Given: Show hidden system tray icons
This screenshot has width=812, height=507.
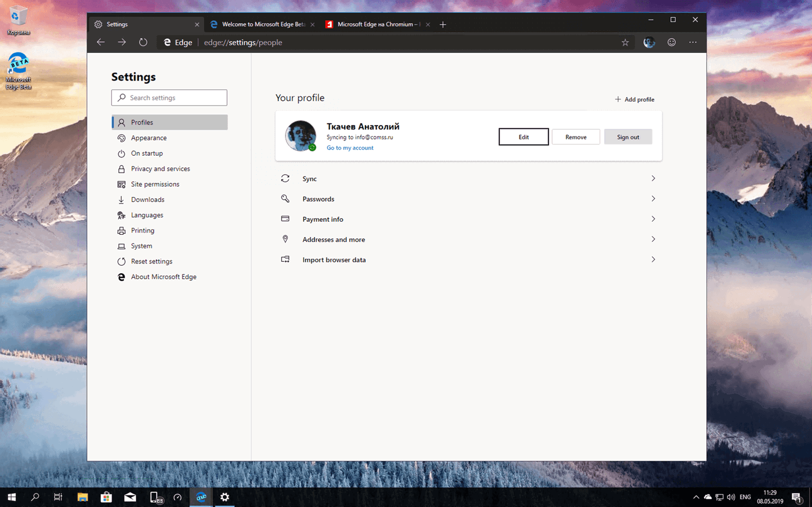Looking at the screenshot, I should [x=696, y=497].
